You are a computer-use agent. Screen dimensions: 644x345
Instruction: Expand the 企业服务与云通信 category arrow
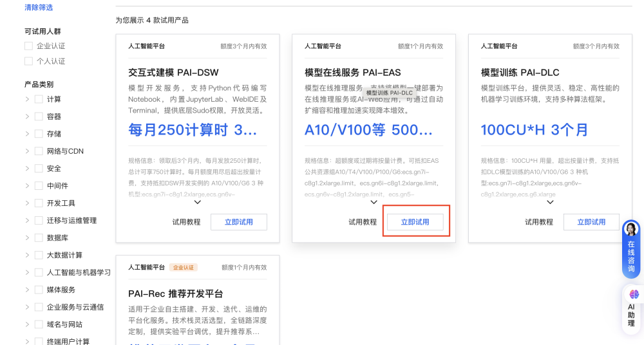point(27,307)
